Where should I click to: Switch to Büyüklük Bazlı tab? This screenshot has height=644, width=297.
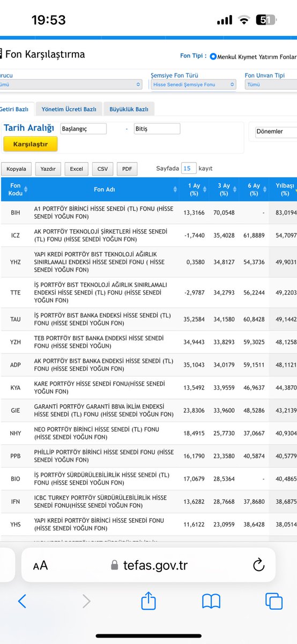(x=129, y=109)
